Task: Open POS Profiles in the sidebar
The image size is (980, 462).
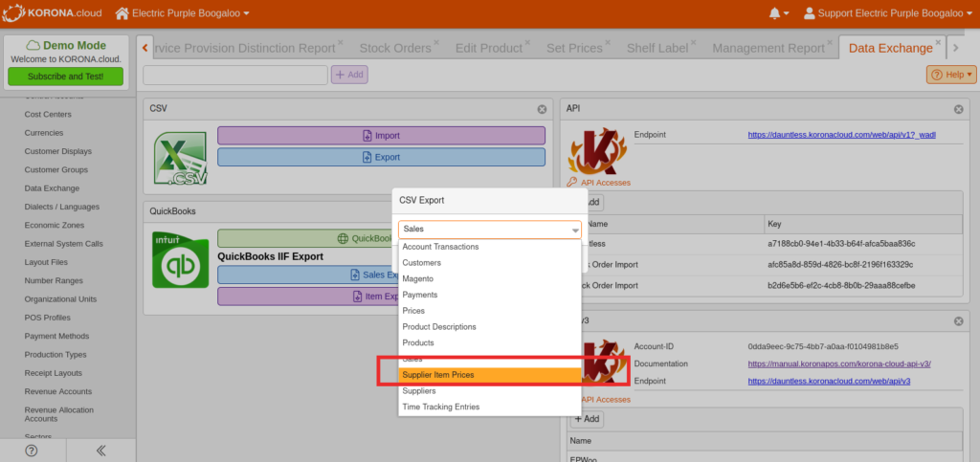Action: point(48,318)
